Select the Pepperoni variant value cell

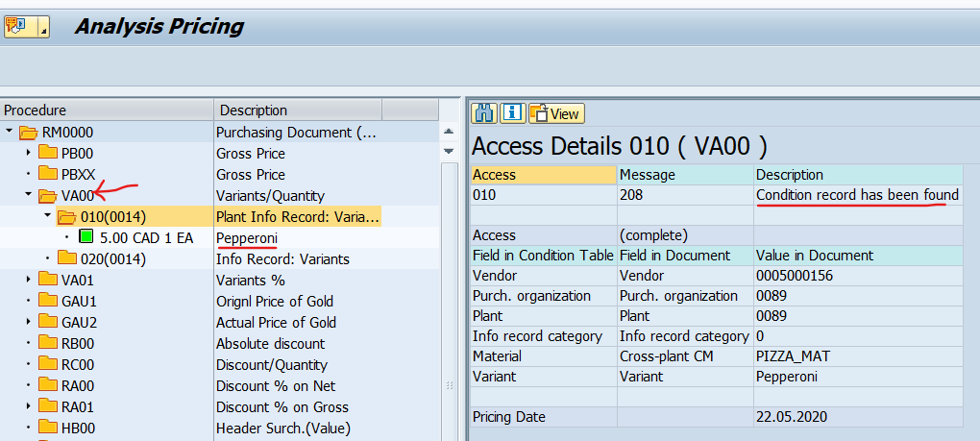[857, 377]
